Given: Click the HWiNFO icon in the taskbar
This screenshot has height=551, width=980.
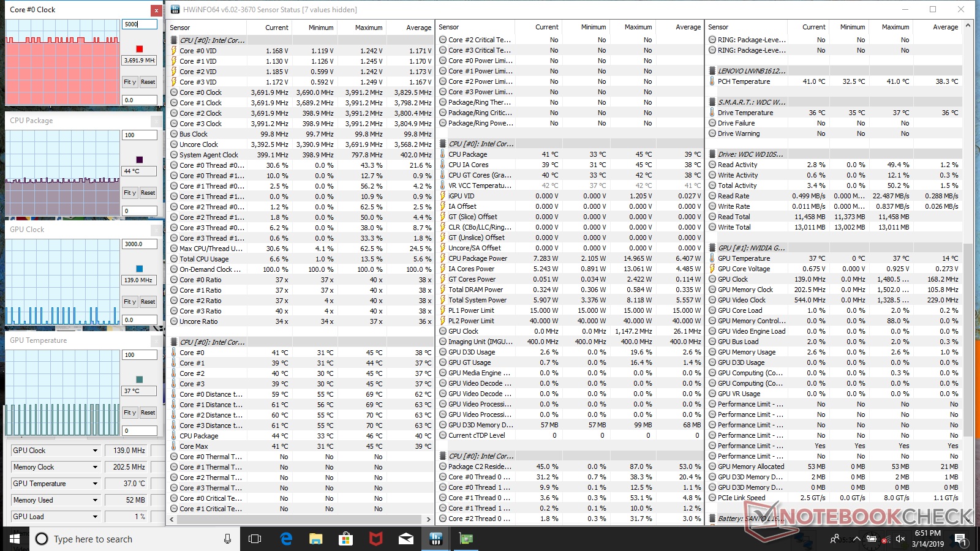Looking at the screenshot, I should tap(436, 539).
